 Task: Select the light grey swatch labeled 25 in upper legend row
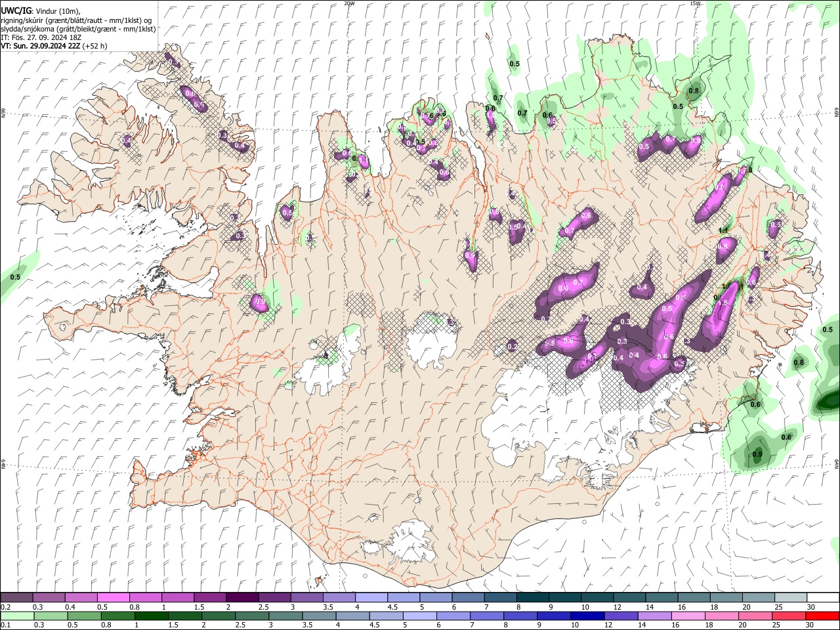(791, 598)
